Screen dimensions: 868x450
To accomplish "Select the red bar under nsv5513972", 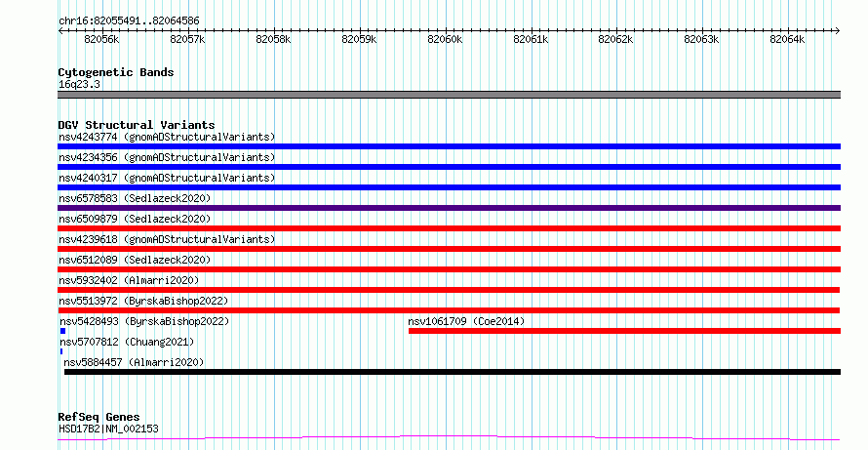I will [449, 310].
